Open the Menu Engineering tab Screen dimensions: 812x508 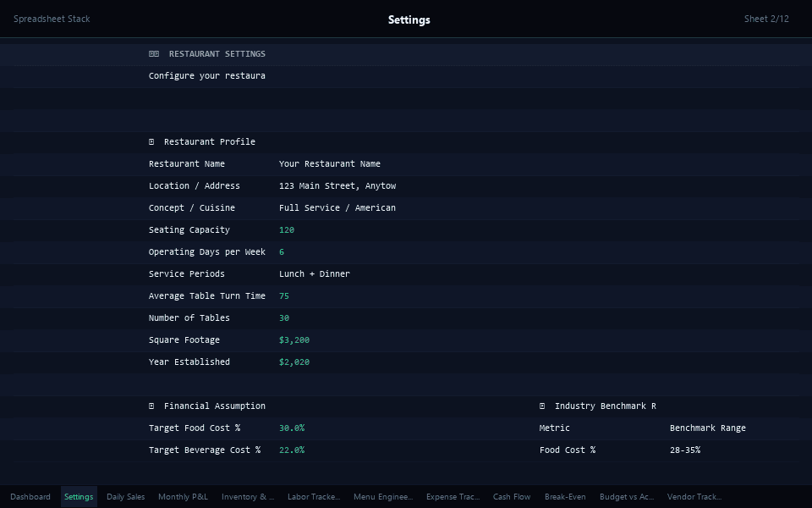[383, 497]
